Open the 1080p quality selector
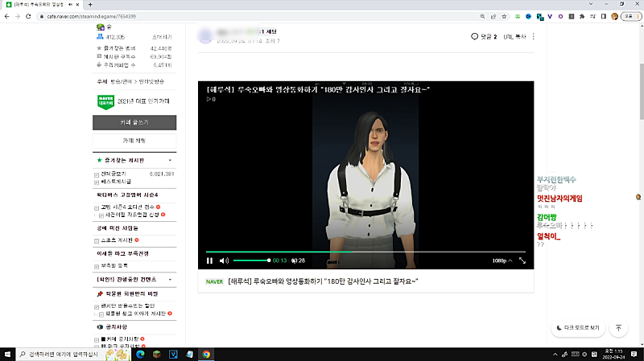The height and width of the screenshot is (361, 644). (502, 260)
